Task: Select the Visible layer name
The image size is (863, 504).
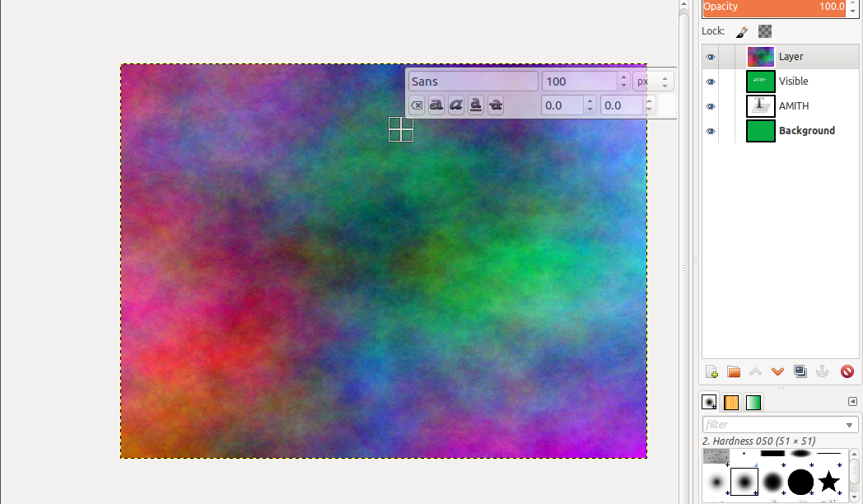Action: point(793,82)
